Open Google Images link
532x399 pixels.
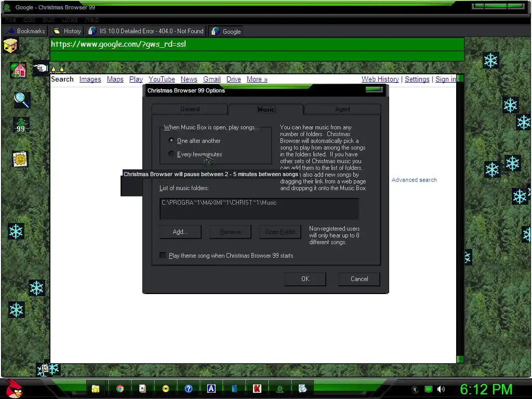click(90, 79)
